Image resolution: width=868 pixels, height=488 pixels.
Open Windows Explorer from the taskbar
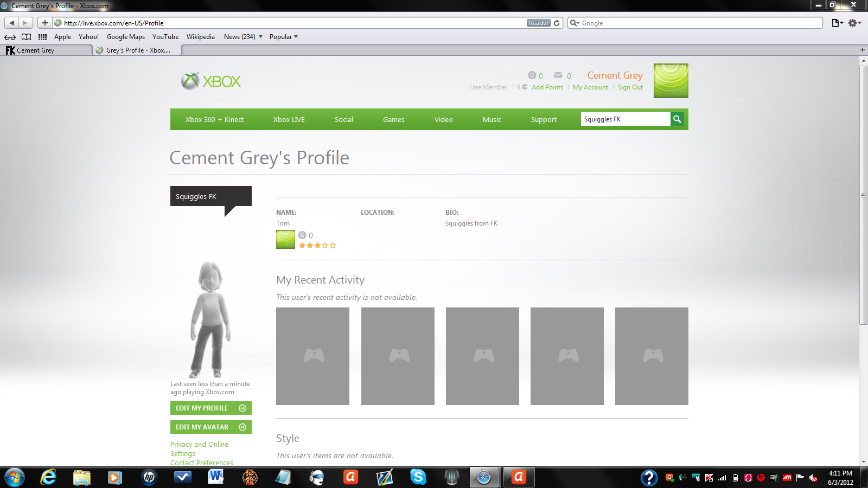(x=82, y=477)
